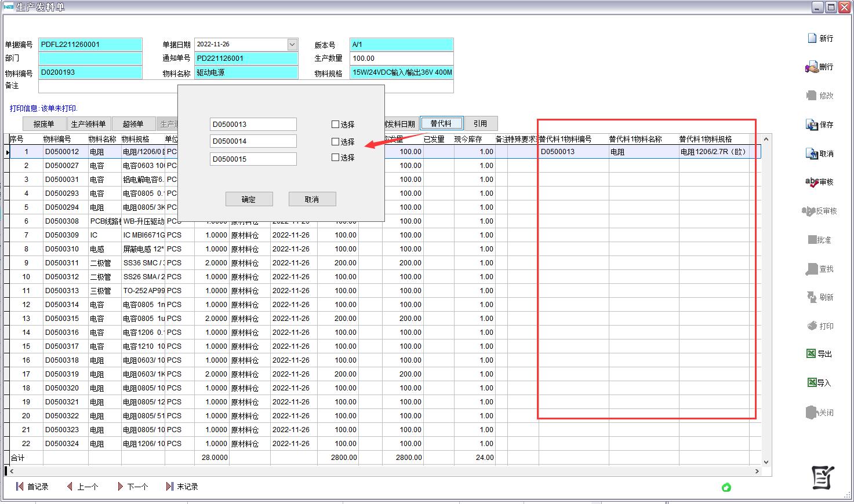Click the notepad icon at bottom right
Viewport: 854px width, 504px height.
822,477
